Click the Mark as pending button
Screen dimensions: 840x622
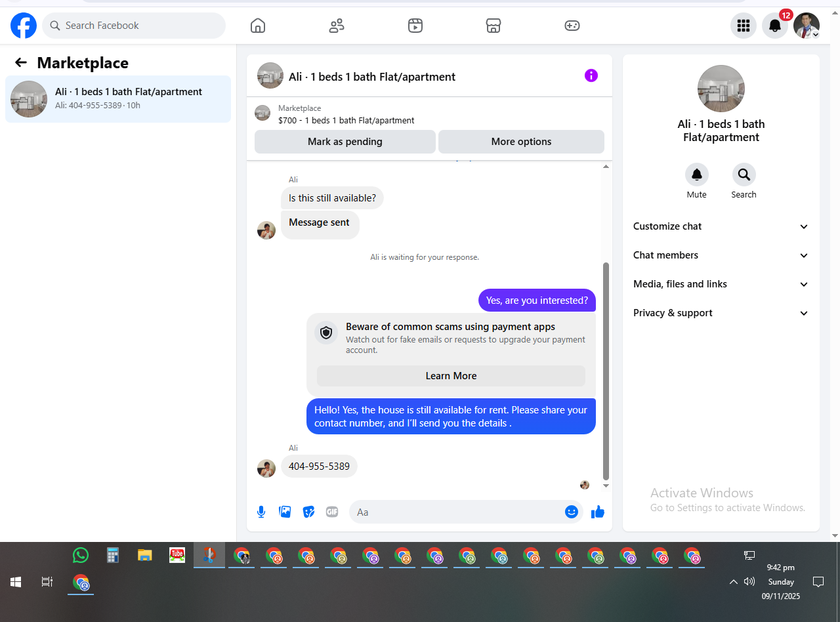(345, 142)
